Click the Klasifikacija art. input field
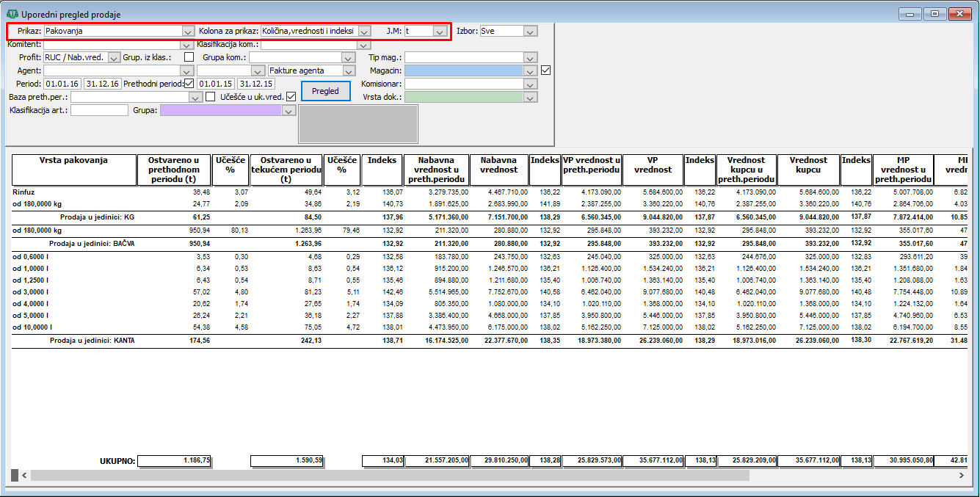The height and width of the screenshot is (497, 980). click(99, 110)
